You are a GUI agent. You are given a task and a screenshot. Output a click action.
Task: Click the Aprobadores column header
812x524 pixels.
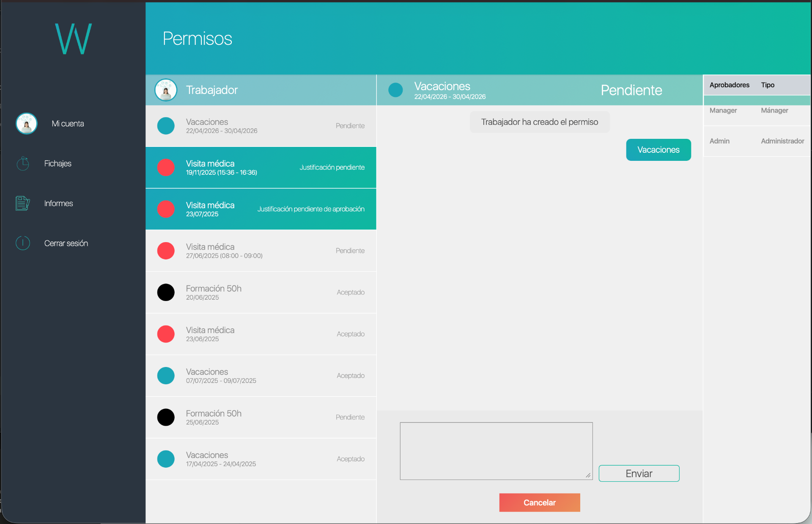730,85
